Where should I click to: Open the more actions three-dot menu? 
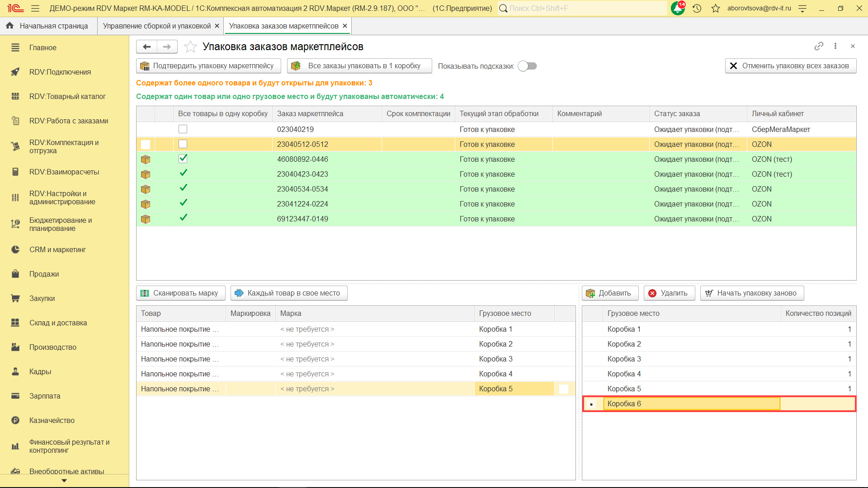click(835, 46)
